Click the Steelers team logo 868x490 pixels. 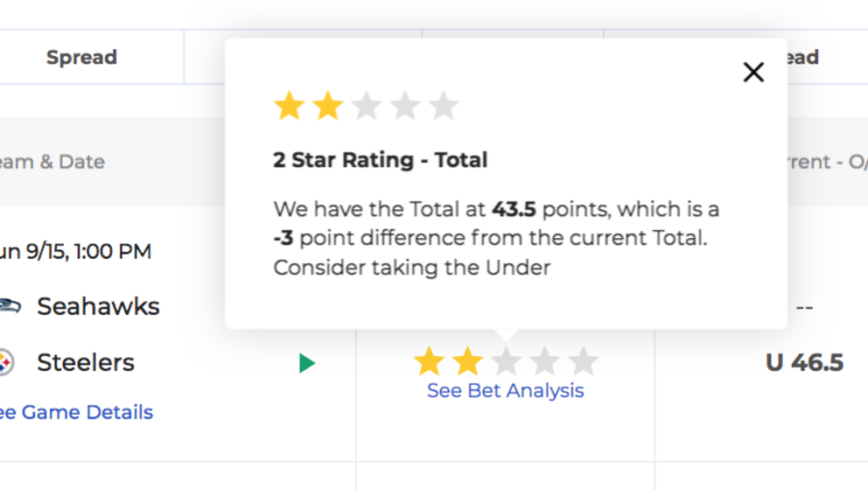tap(7, 362)
